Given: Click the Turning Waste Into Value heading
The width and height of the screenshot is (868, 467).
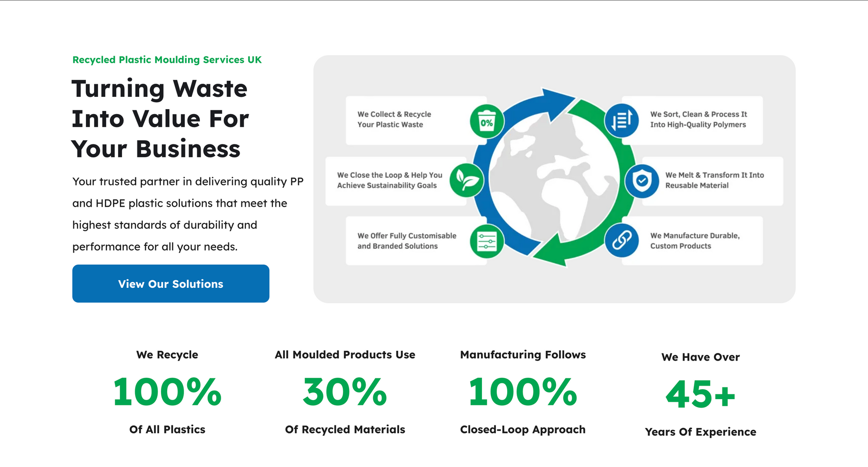Looking at the screenshot, I should click(x=160, y=119).
